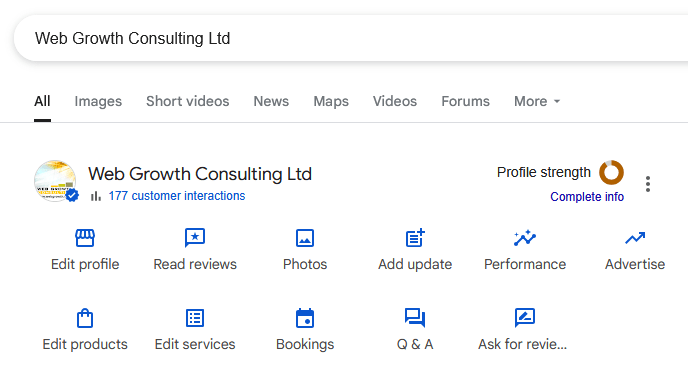Follow the Complete info link
The width and height of the screenshot is (688, 388).
(x=587, y=197)
